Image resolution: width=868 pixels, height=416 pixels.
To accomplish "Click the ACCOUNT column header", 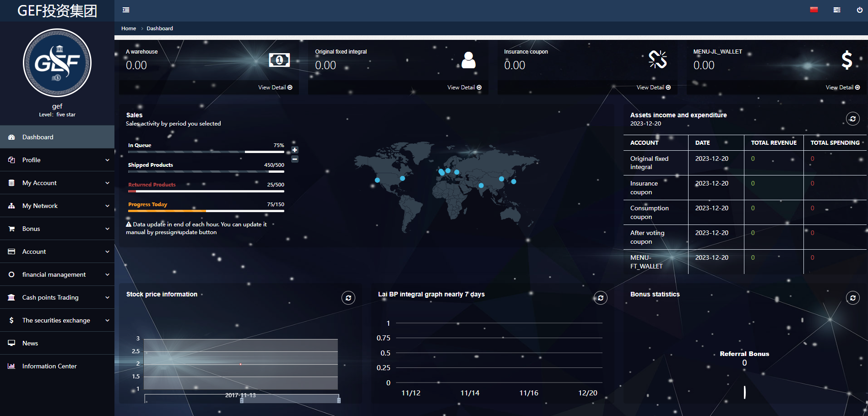I will pos(644,142).
